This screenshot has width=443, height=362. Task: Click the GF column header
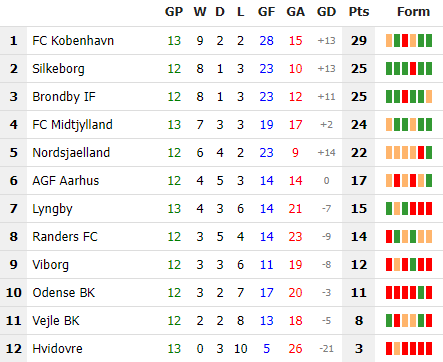tap(266, 12)
